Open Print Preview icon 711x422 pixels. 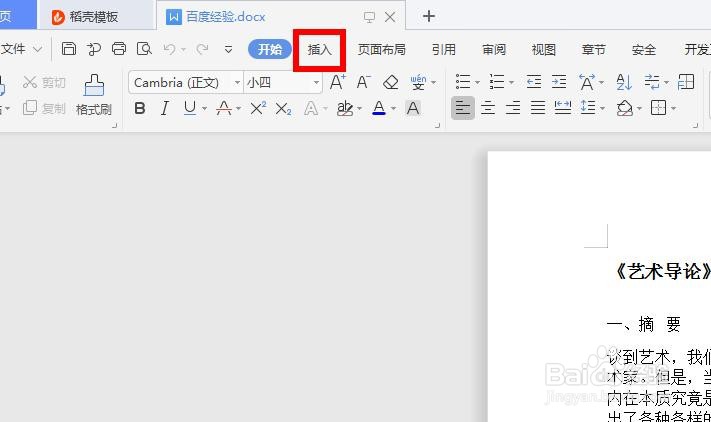coord(144,49)
